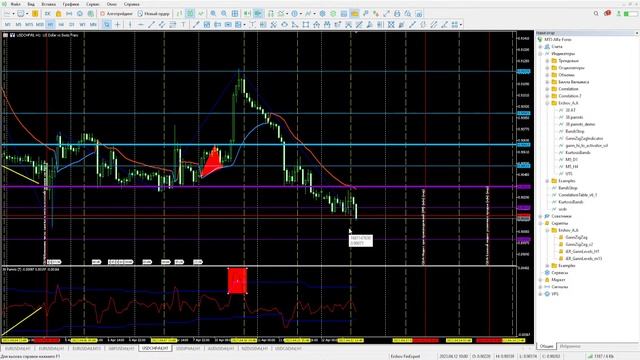The image size is (640, 360).
Task: Click the line chart type icon
Action: pyautogui.click(x=201, y=13)
